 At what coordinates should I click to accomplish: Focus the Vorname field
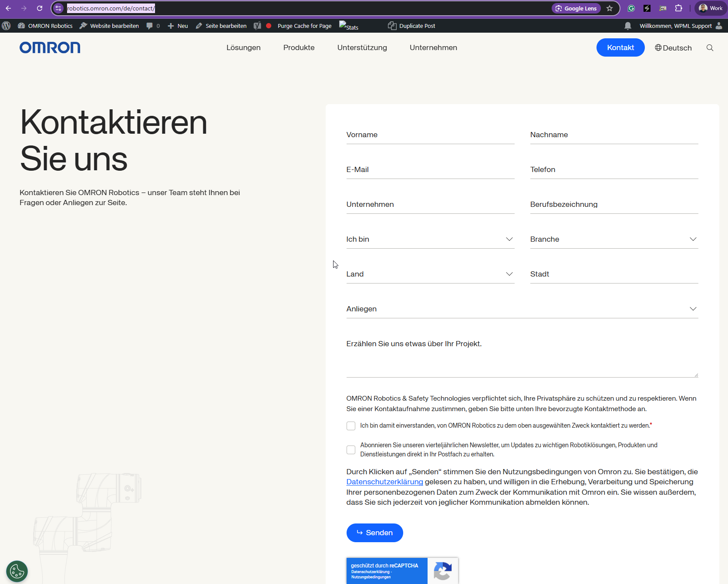430,135
